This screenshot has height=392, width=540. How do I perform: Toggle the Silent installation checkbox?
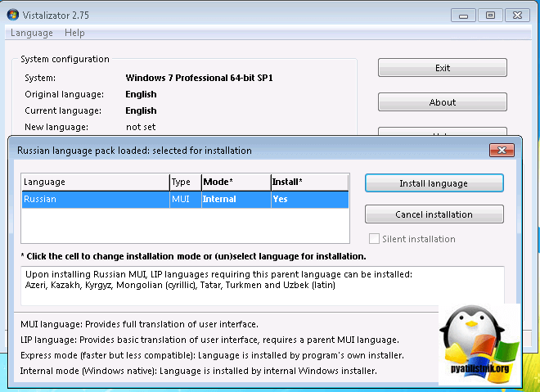click(374, 239)
